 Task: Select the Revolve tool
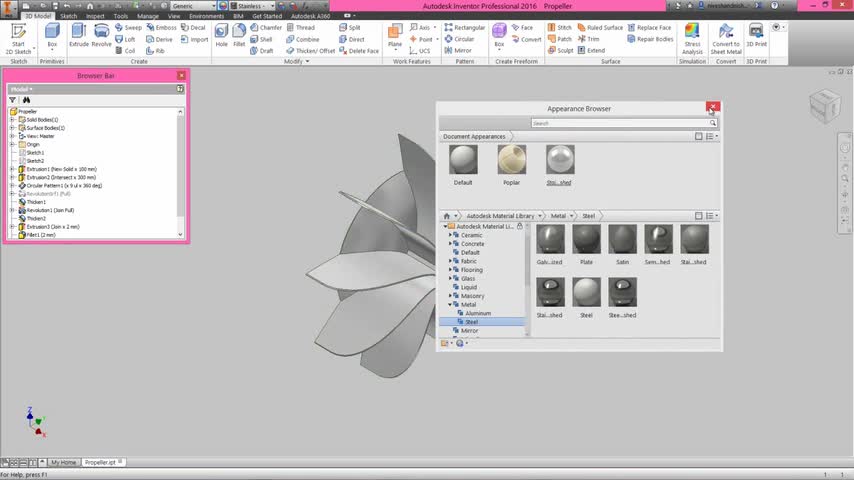point(101,36)
